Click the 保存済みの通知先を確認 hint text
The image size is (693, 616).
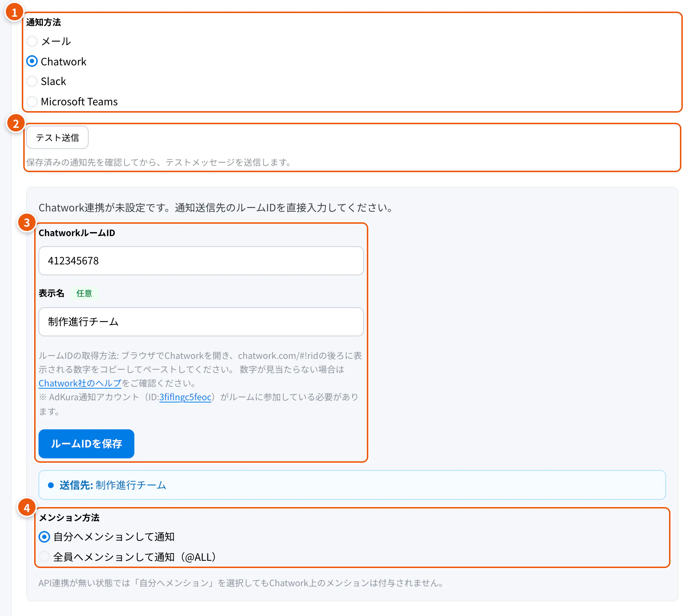point(159,162)
